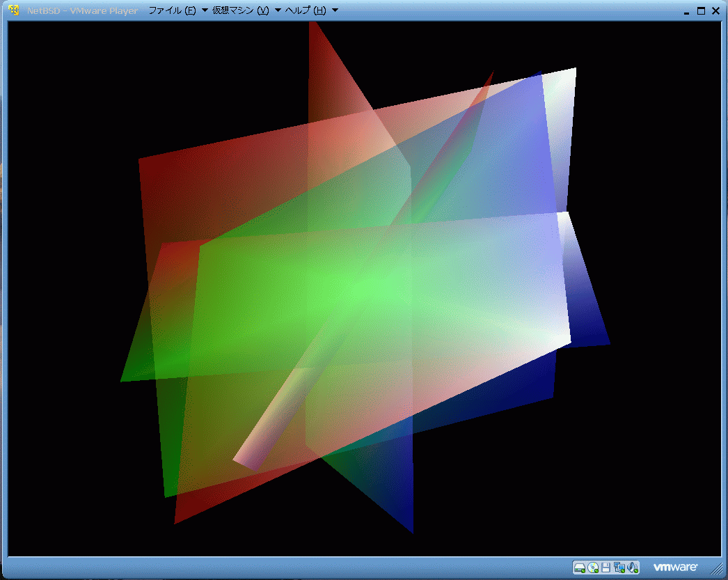The height and width of the screenshot is (580, 728).
Task: Toggle the sound device connection
Action: pyautogui.click(x=631, y=566)
